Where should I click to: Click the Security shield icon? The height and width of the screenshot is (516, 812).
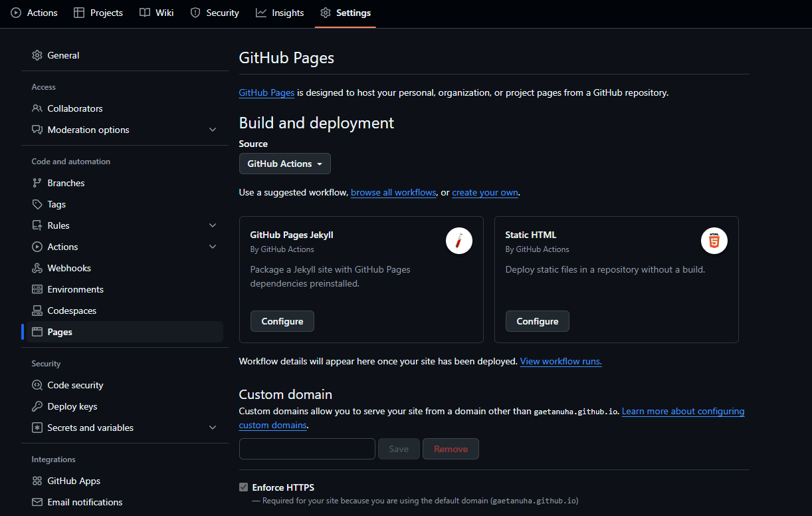[x=195, y=13]
